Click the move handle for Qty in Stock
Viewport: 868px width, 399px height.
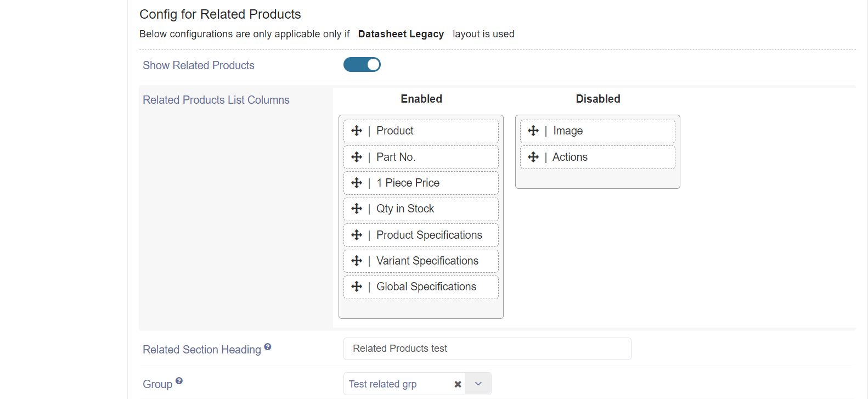[x=357, y=209]
